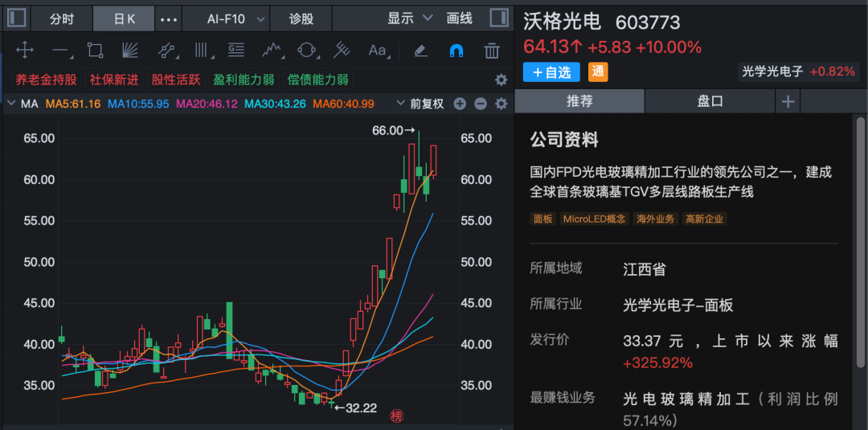The image size is (868, 430).
Task: Pick the parallel vertical lines tool
Action: tap(201, 51)
